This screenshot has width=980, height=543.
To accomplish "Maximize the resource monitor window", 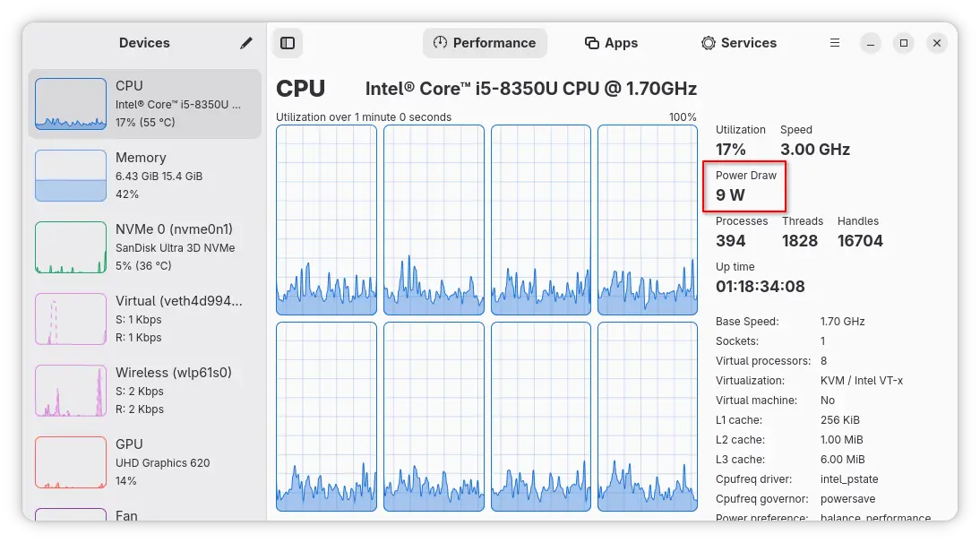I will (904, 43).
